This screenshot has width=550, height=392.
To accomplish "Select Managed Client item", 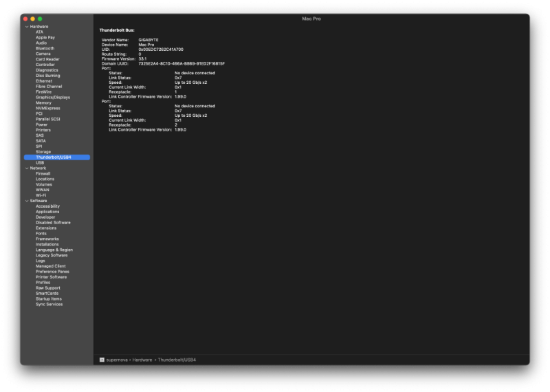I will tap(50, 266).
